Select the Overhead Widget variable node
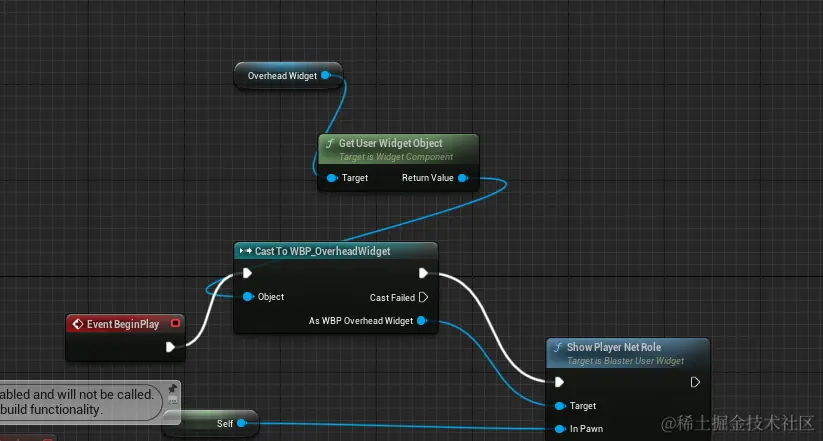Viewport: 823px width, 441px height. [288, 76]
